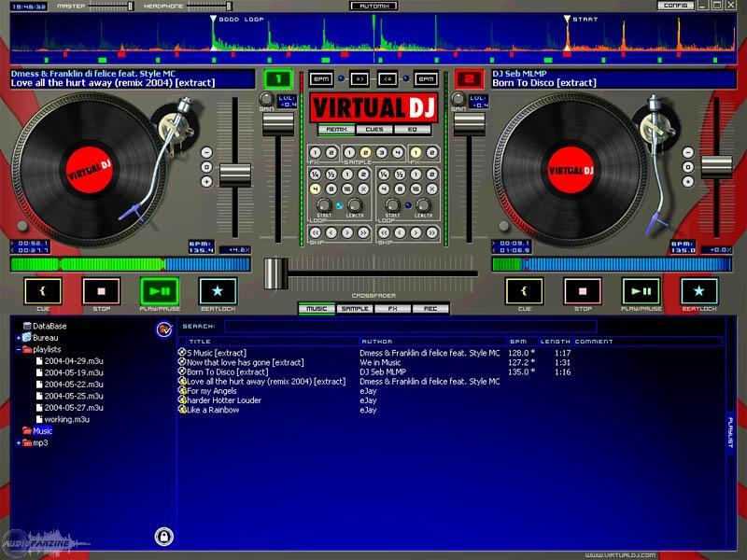This screenshot has width=747, height=560.
Task: Cancel the left deck loop with X
Action: [363, 189]
